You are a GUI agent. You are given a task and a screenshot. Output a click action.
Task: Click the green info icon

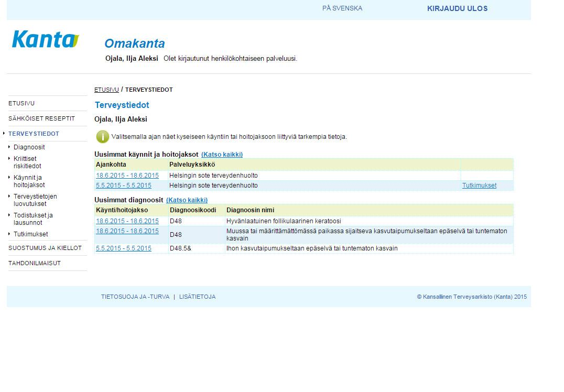(x=102, y=137)
